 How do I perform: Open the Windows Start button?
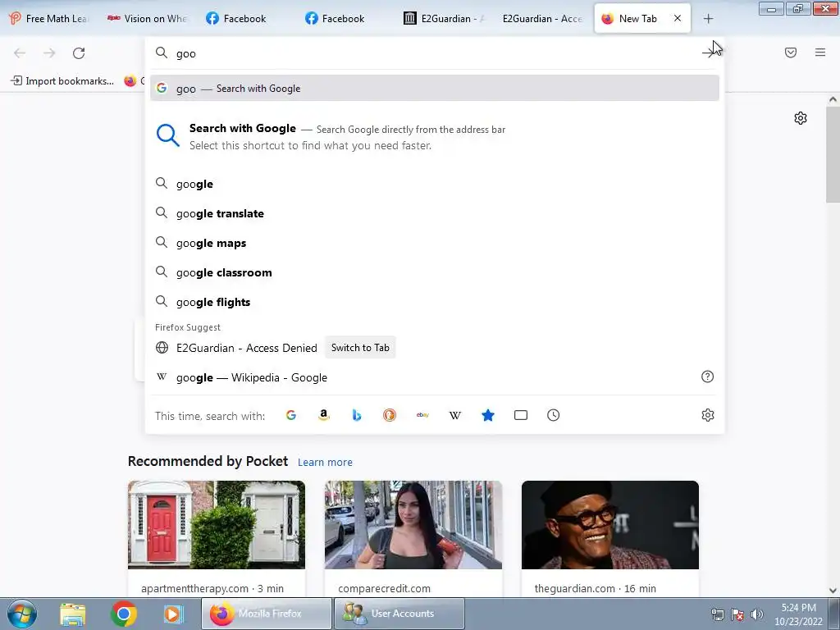(22, 614)
